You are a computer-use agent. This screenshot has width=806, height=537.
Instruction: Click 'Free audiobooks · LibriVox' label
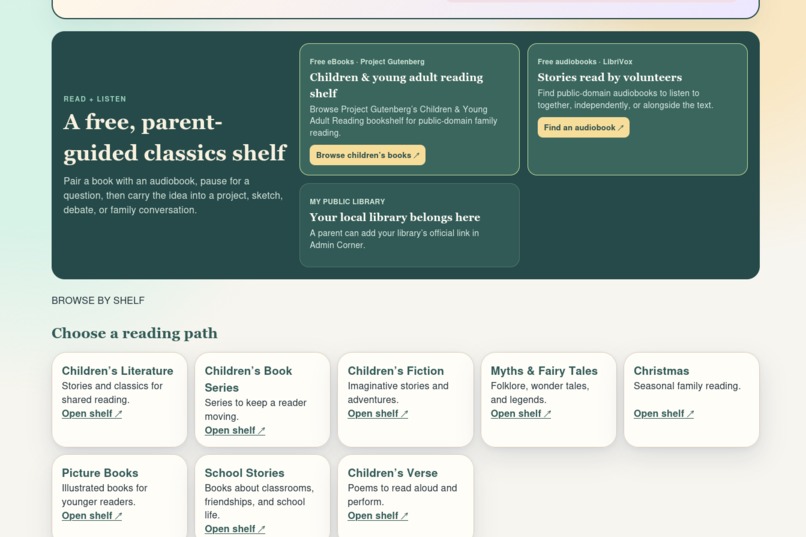click(585, 62)
